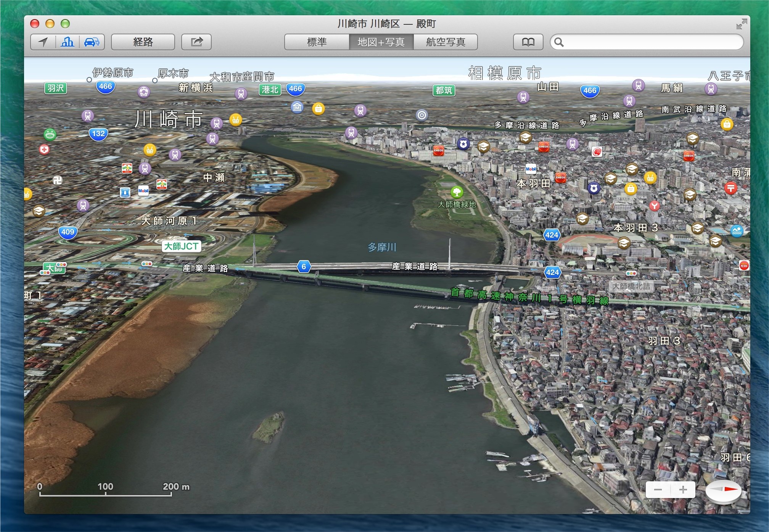This screenshot has height=532, width=769.
Task: Click the 大師橋北詰 intersection label
Action: [x=631, y=286]
